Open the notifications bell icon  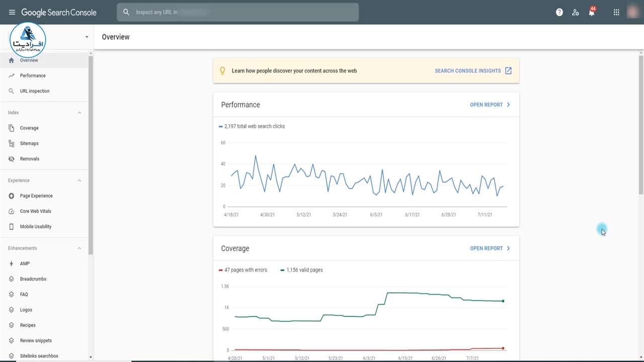(x=592, y=13)
